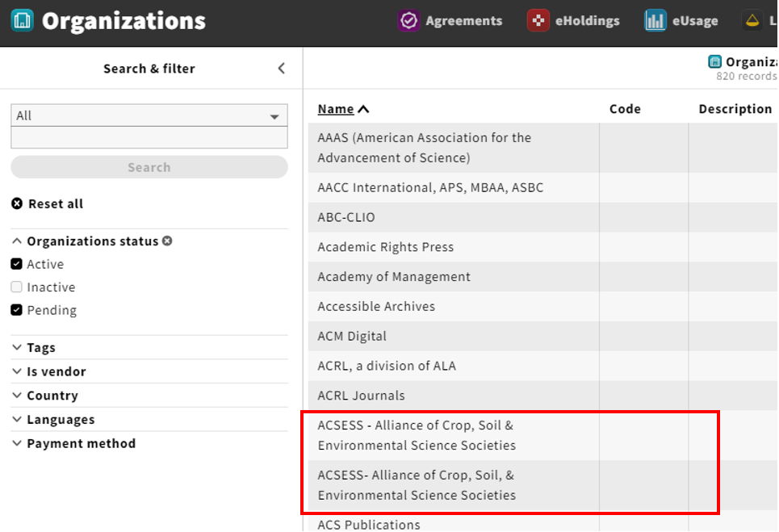Select Accessible Archives row
Viewport: 779px width, 532px height.
pyautogui.click(x=542, y=307)
